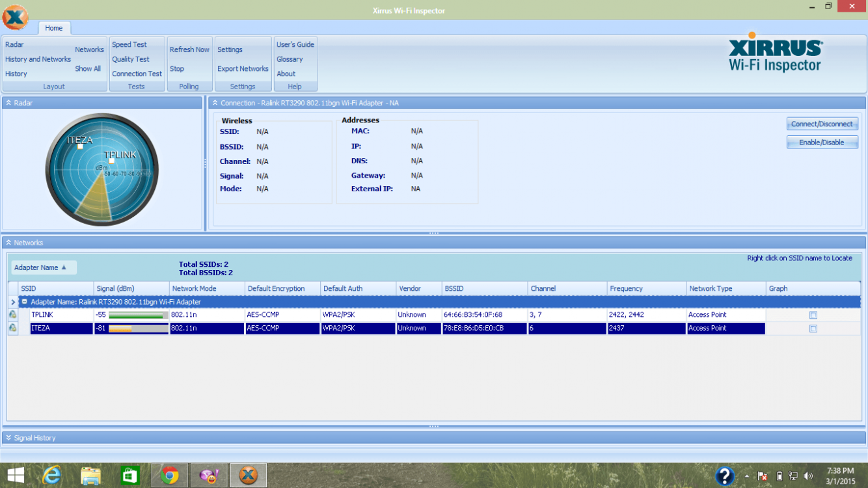The width and height of the screenshot is (868, 488).
Task: Click the battery tray icon
Action: [x=780, y=476]
